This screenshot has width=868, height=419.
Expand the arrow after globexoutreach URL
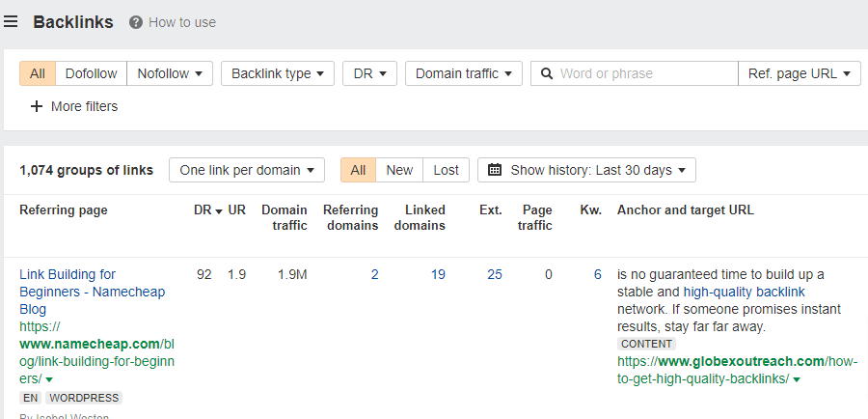pos(797,379)
